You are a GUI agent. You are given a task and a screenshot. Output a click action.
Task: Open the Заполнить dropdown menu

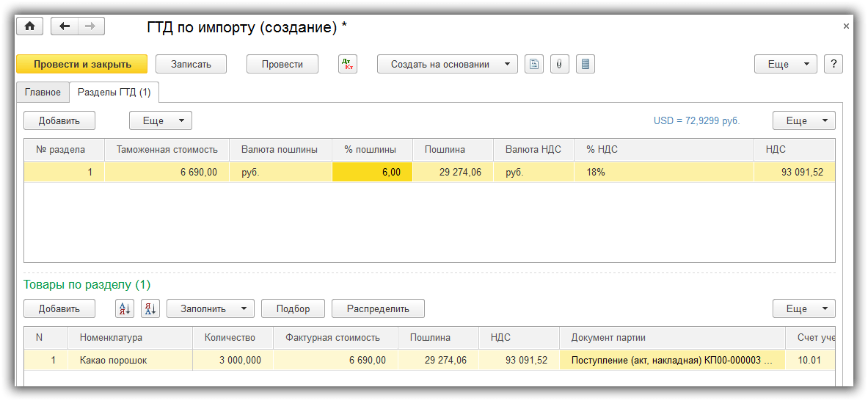210,309
